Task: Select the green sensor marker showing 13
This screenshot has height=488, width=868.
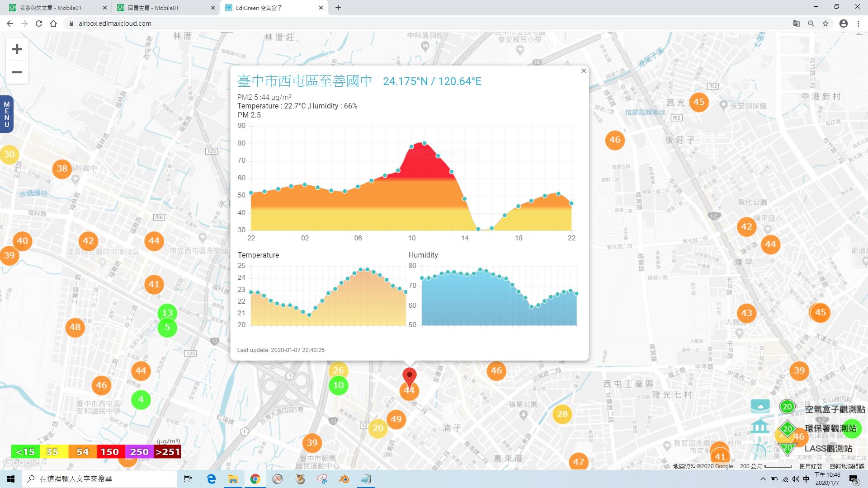Action: click(167, 313)
